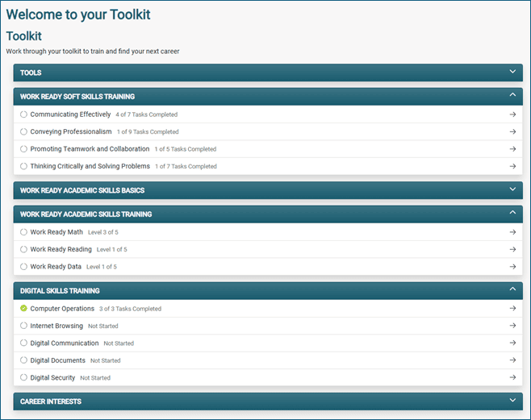
Task: Open the Computer Operations link
Action: (62, 309)
